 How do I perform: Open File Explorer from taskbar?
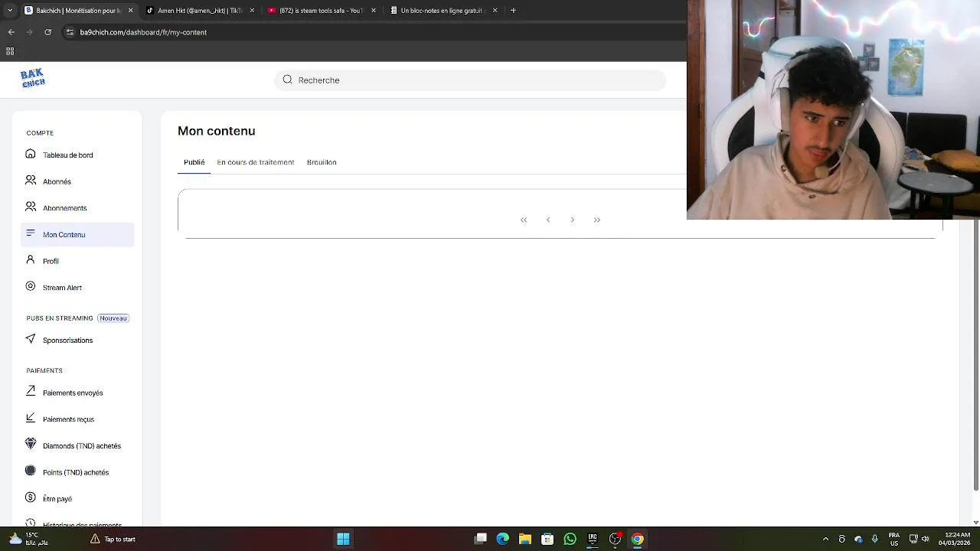(525, 539)
